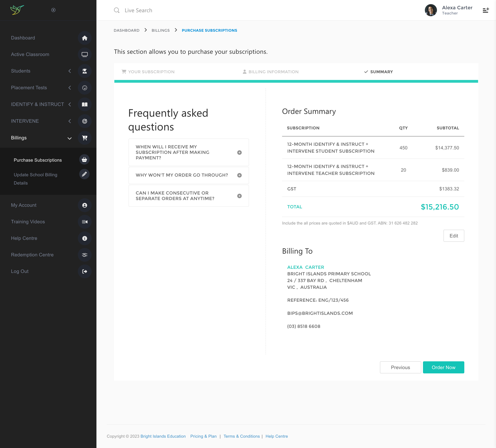Click the Update School Billing pencil icon
Screen dimensions: 496x448
pyautogui.click(x=84, y=174)
